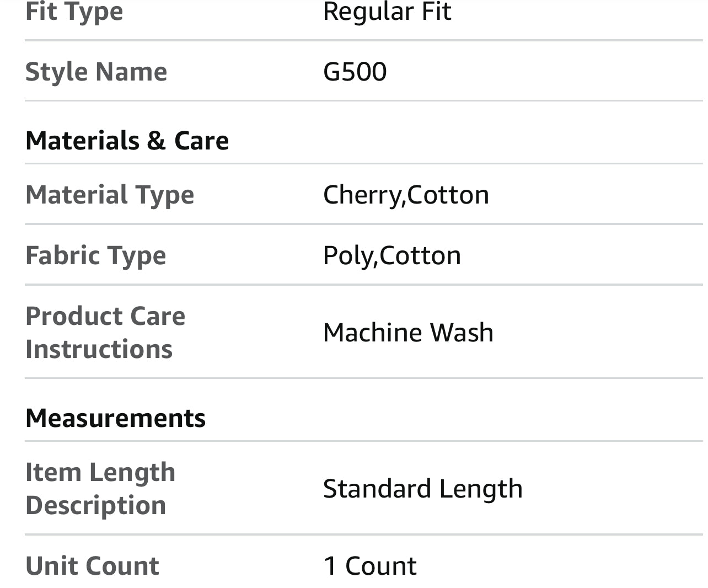Tap the Materials & Care section heading

[127, 140]
